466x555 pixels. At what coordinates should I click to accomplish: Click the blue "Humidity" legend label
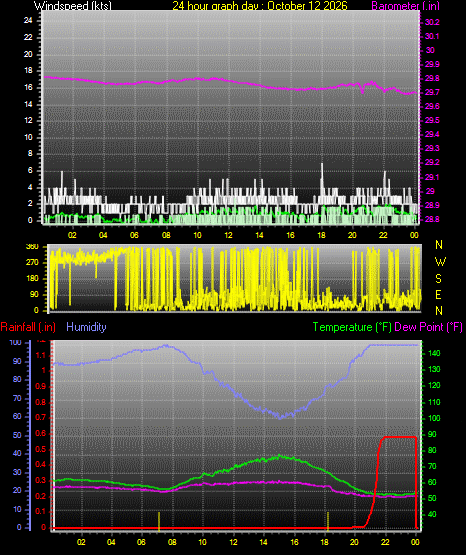click(x=86, y=327)
